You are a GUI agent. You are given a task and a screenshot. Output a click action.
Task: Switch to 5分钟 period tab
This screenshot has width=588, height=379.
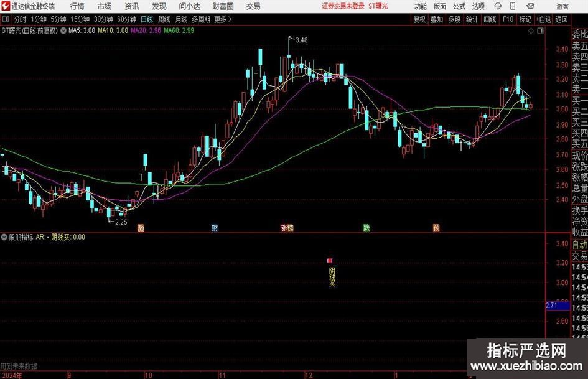tap(58, 19)
